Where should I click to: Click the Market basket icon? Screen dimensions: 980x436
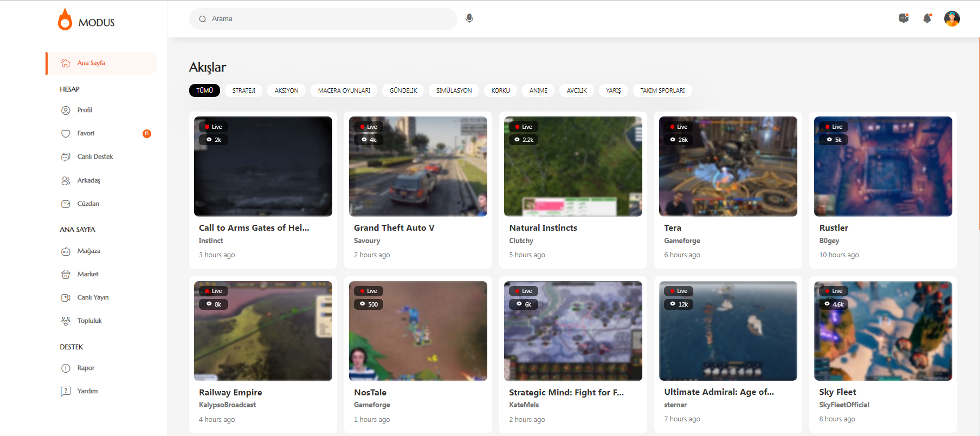click(66, 275)
